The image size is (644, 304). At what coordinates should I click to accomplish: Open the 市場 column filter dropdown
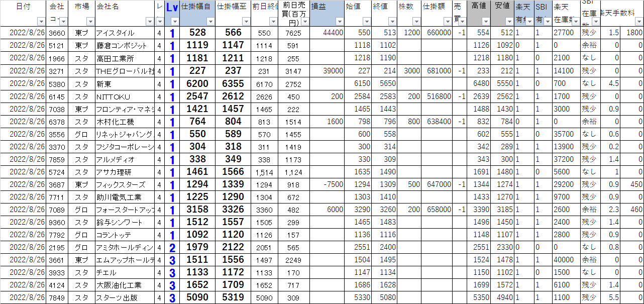point(90,22)
